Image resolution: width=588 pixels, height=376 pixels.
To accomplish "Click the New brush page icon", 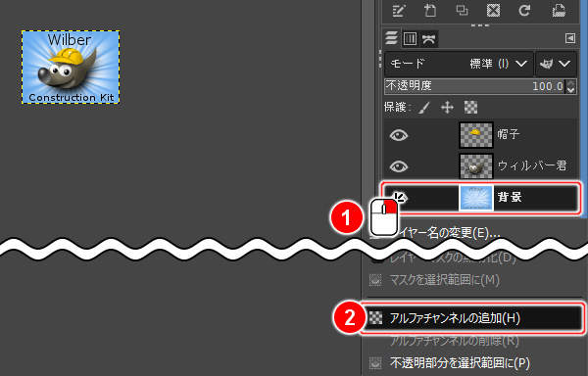I will point(430,10).
